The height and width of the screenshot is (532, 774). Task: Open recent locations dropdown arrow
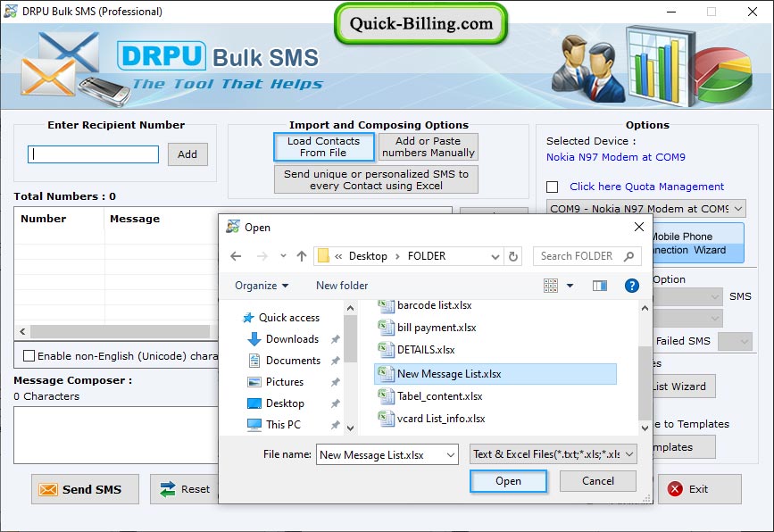coord(283,256)
